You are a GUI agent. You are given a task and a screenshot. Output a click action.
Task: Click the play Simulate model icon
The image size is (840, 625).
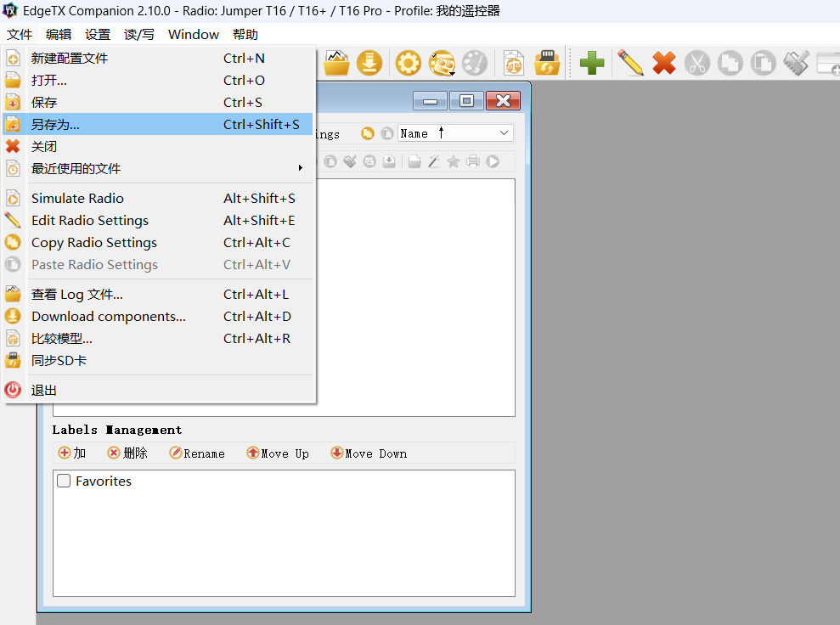(493, 161)
